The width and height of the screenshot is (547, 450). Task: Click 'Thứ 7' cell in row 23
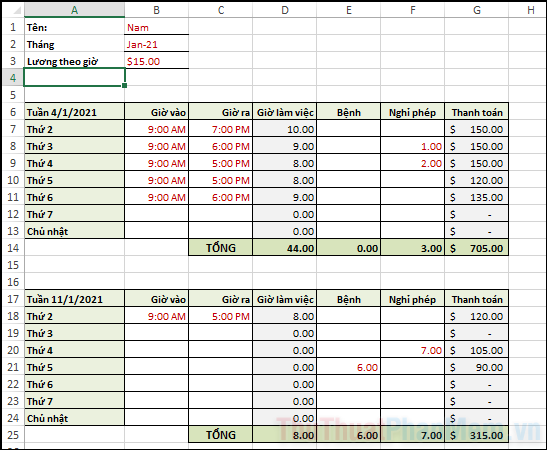click(74, 401)
